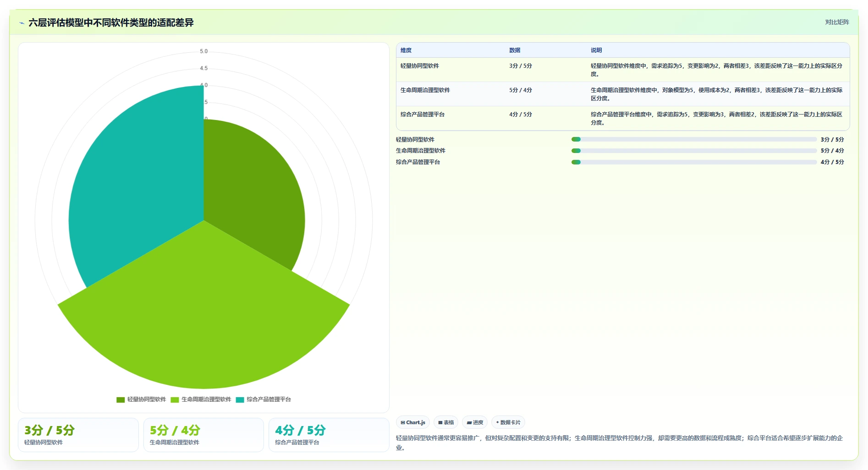Click the 说明 column header
The height and width of the screenshot is (470, 868).
tap(596, 50)
